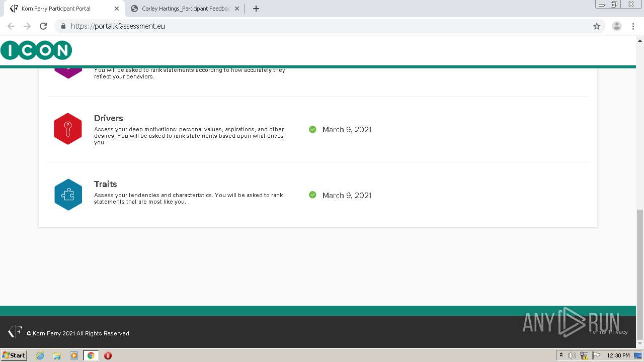The width and height of the screenshot is (644, 362).
Task: Switch to Carley Hartings_Participant Feedback tab
Action: [x=185, y=9]
